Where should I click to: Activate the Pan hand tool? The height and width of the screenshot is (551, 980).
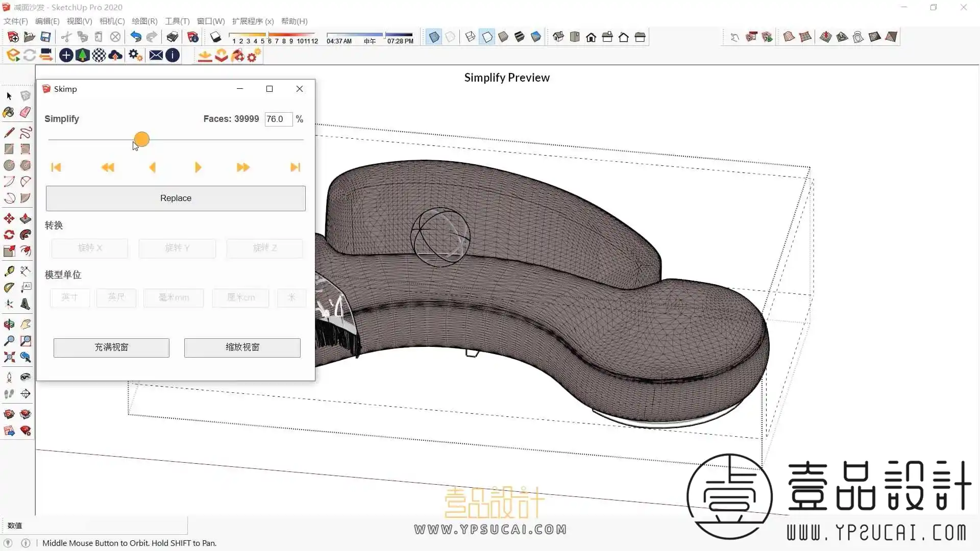click(26, 324)
